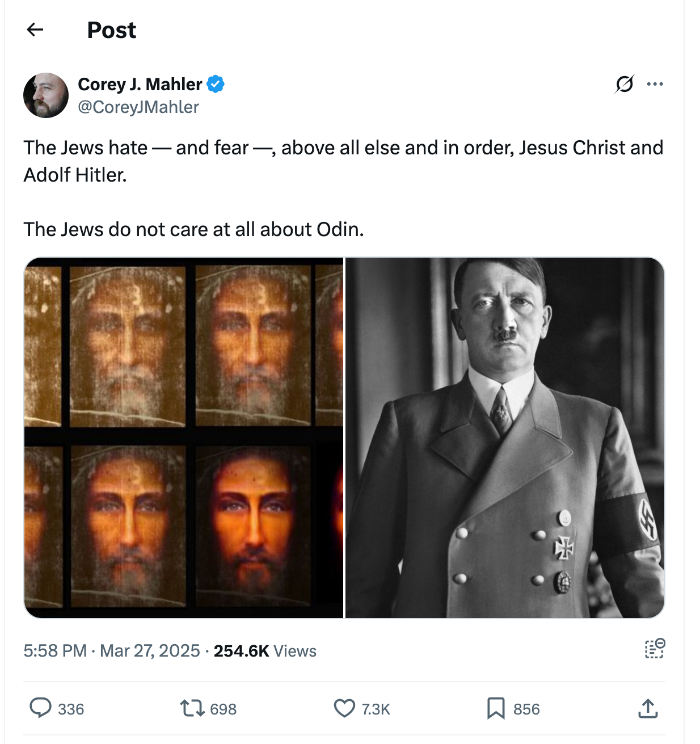Open the right black-and-white image

click(x=505, y=438)
